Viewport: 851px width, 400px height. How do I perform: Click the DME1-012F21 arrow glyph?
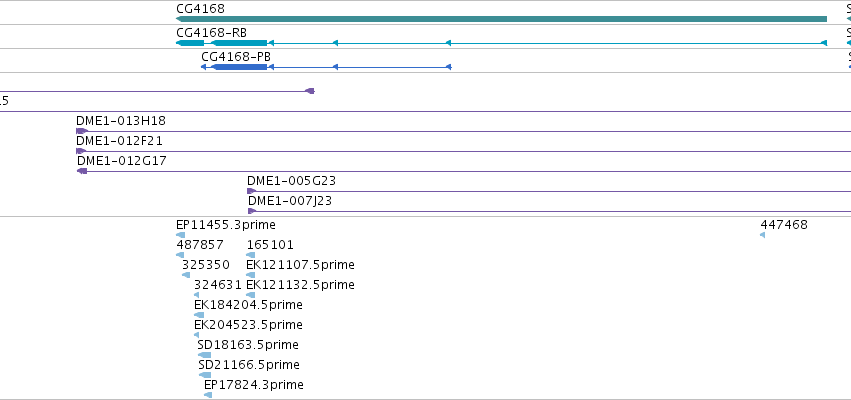click(81, 151)
